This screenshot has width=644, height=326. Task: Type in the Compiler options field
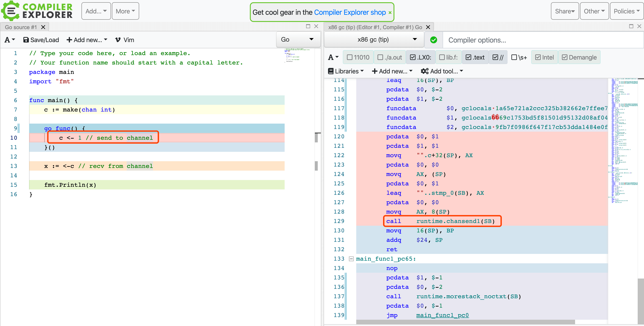542,40
